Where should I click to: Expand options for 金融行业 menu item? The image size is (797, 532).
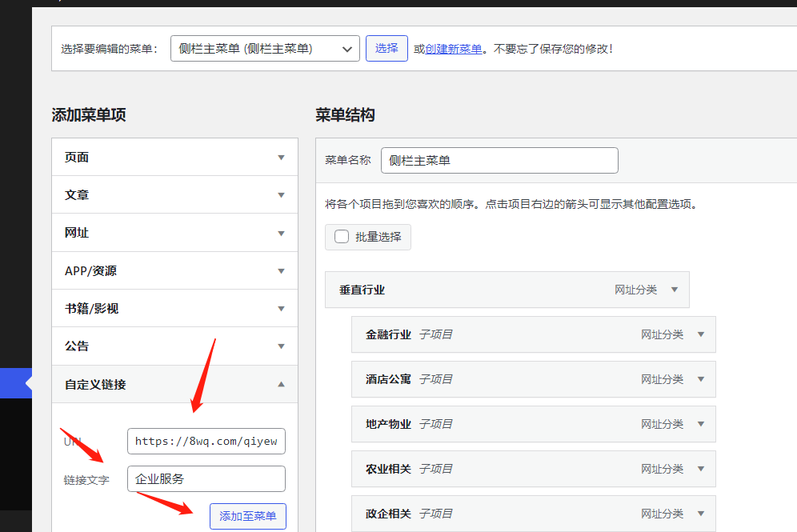701,334
